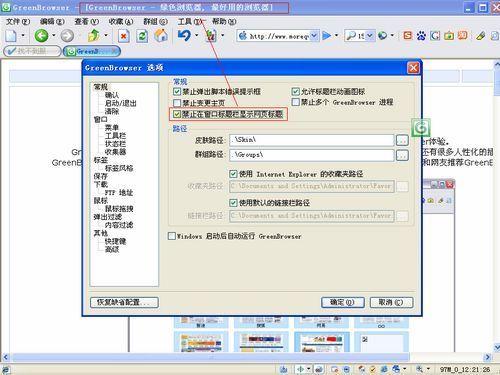Open the 收藏(A) menu

point(121,22)
